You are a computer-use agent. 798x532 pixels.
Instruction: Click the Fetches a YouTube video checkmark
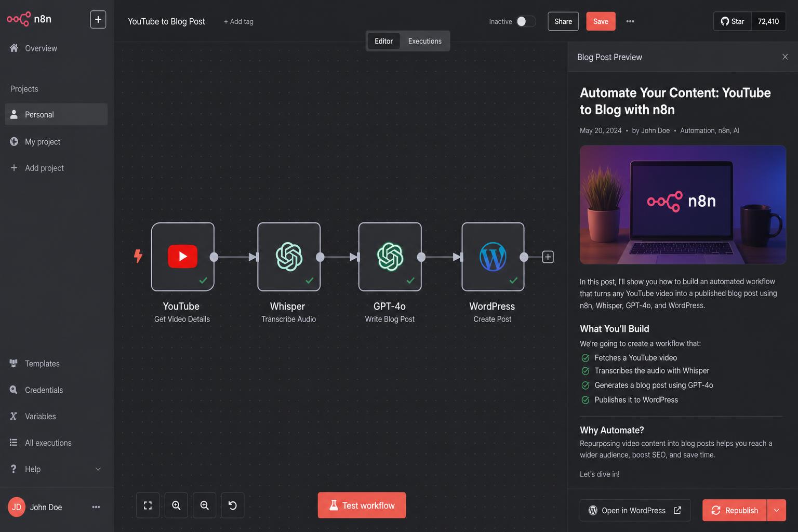pos(586,358)
